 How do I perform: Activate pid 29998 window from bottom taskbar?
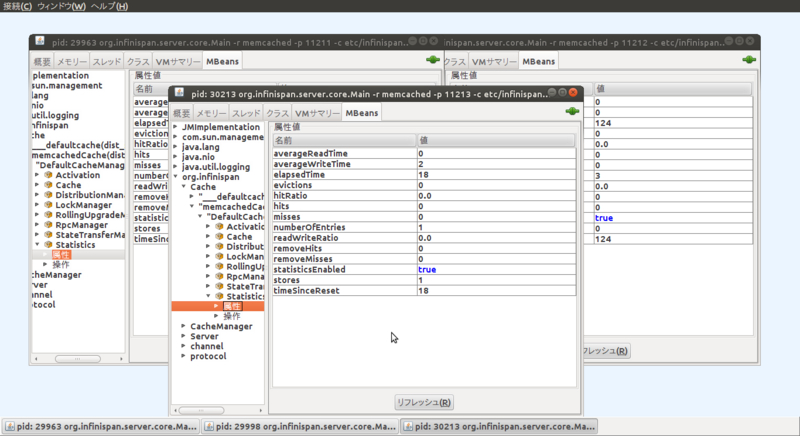(x=300, y=426)
